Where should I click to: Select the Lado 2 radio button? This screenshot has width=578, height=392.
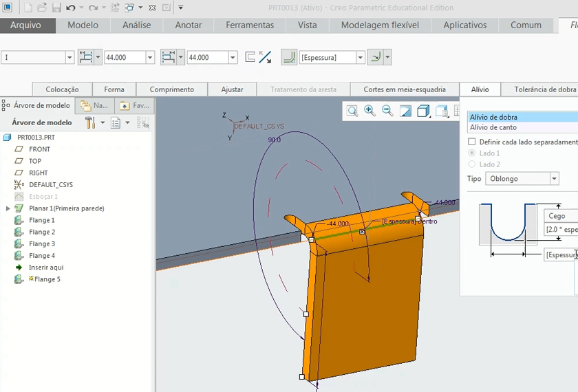[472, 164]
